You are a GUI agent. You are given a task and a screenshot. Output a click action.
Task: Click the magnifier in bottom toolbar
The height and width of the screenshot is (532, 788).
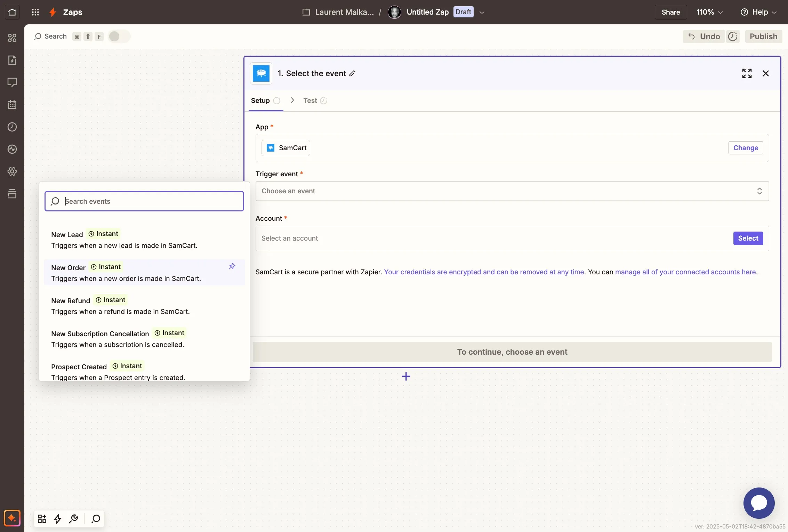point(96,519)
